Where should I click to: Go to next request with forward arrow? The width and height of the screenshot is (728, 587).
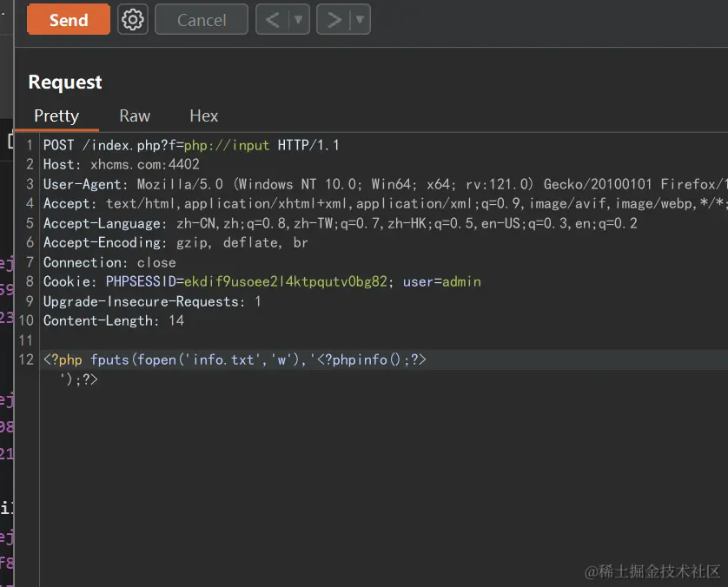(334, 19)
